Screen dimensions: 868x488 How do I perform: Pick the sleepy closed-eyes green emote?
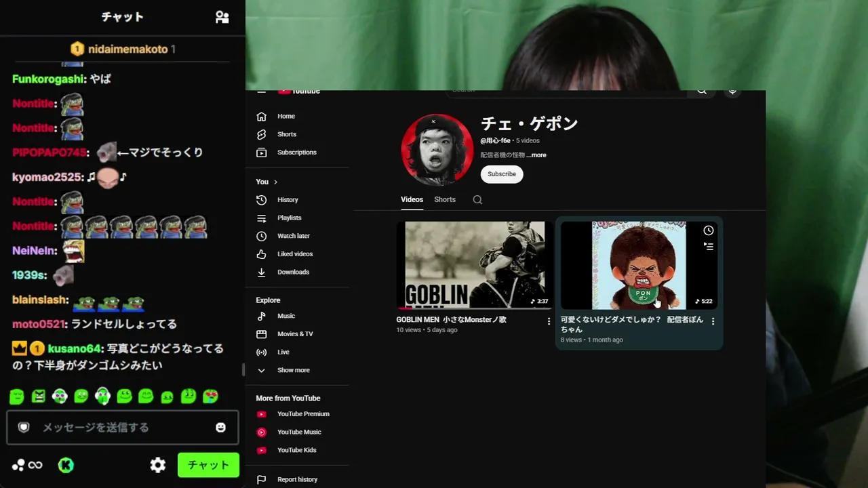coord(17,396)
